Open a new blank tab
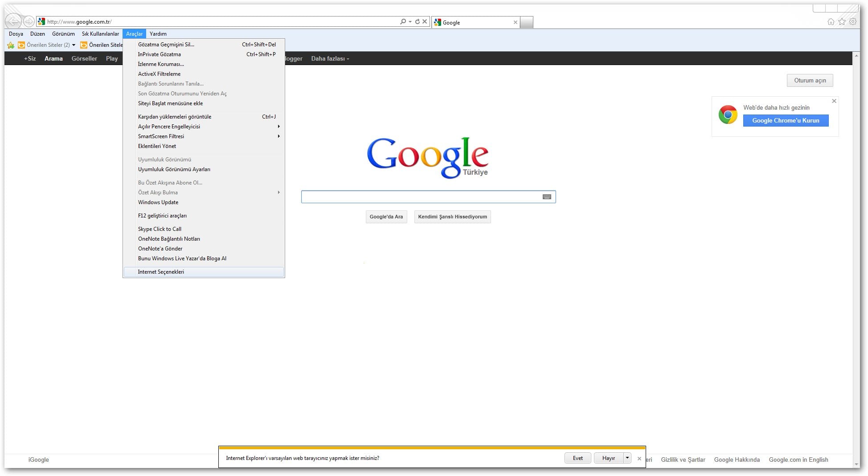The image size is (868, 476). coord(527,22)
